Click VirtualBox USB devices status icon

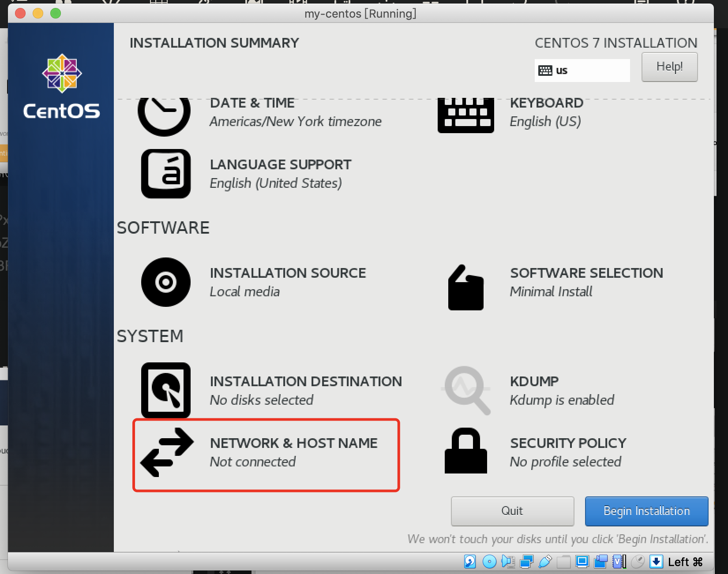click(545, 562)
